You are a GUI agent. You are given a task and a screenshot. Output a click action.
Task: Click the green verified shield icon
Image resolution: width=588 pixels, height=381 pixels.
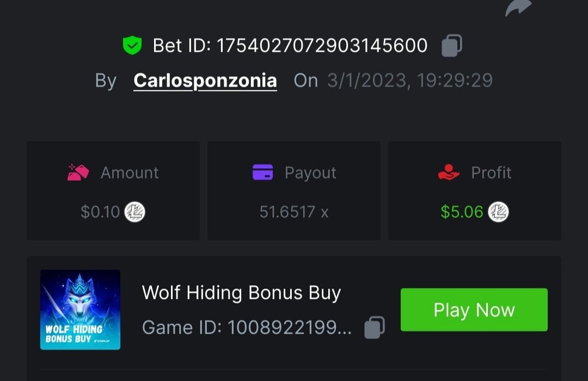pyautogui.click(x=132, y=46)
